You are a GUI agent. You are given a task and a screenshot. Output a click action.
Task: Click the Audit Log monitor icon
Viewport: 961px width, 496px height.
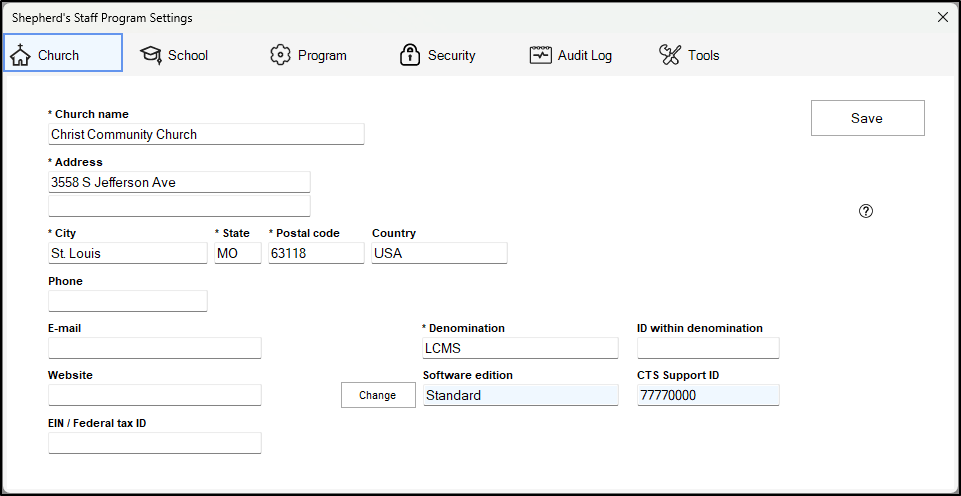click(x=541, y=55)
